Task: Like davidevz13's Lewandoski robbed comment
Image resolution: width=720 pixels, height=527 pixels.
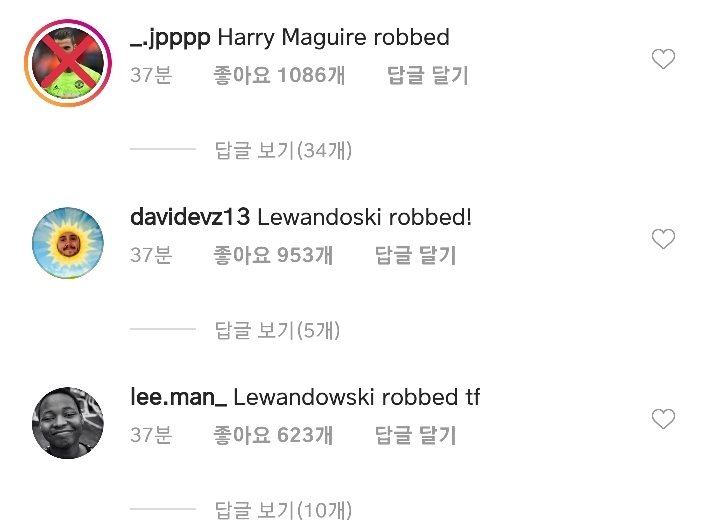Action: point(663,239)
